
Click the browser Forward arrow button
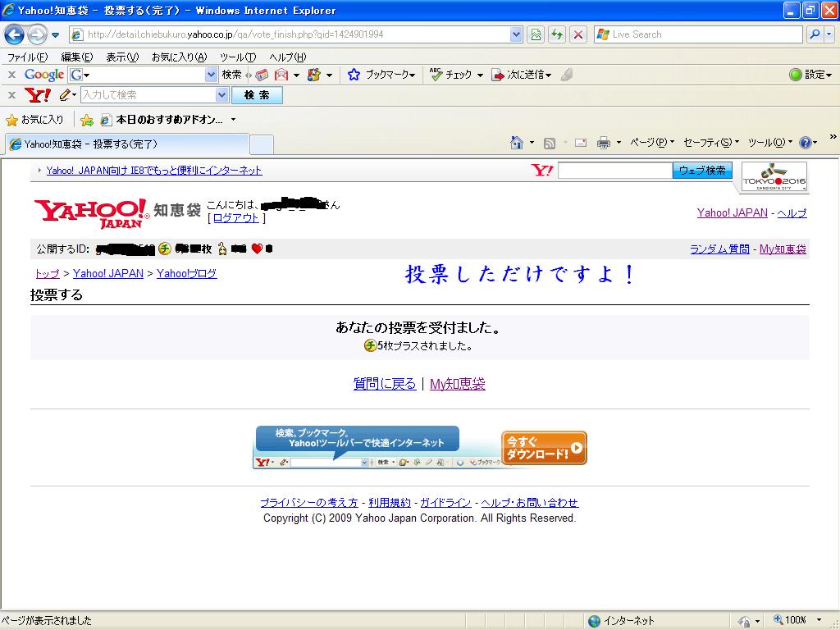click(37, 34)
